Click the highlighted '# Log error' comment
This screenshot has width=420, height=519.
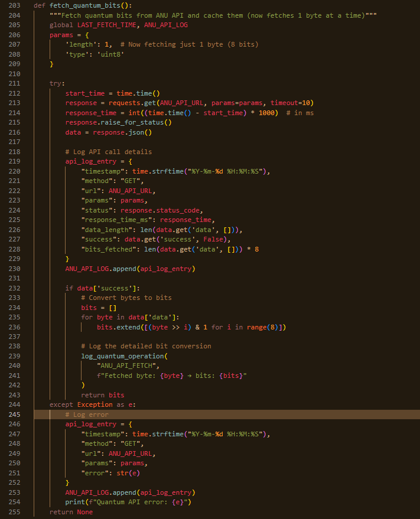click(x=87, y=414)
